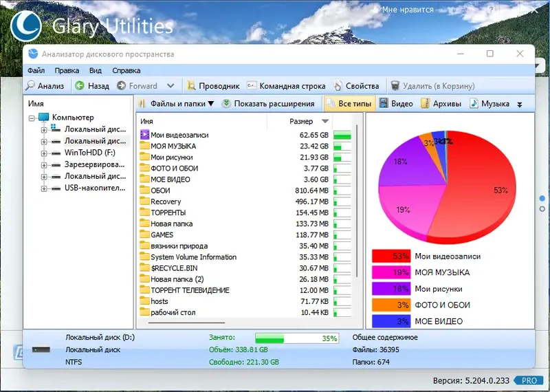Expand the WinToHDD (F:) drive node
The height and width of the screenshot is (392, 550).
tap(44, 153)
